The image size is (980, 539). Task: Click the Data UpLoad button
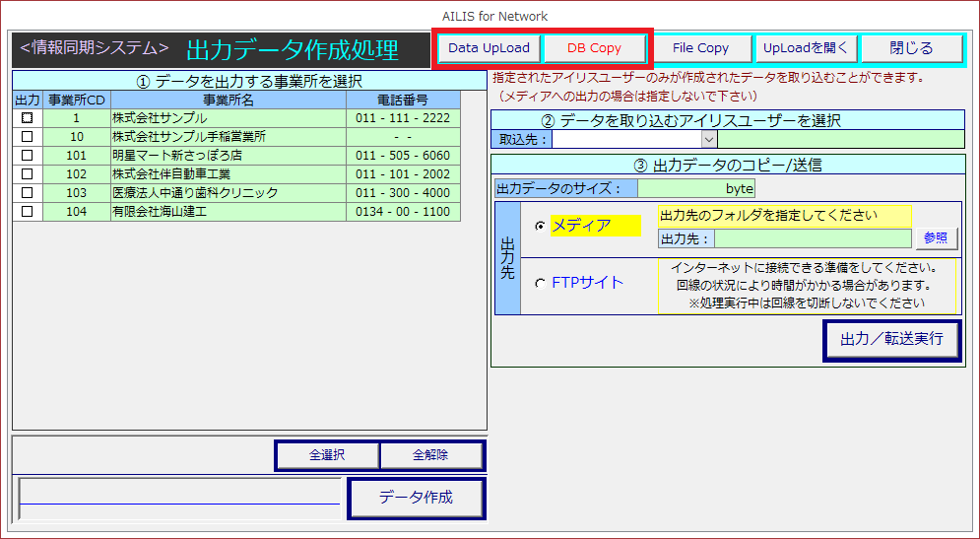489,48
